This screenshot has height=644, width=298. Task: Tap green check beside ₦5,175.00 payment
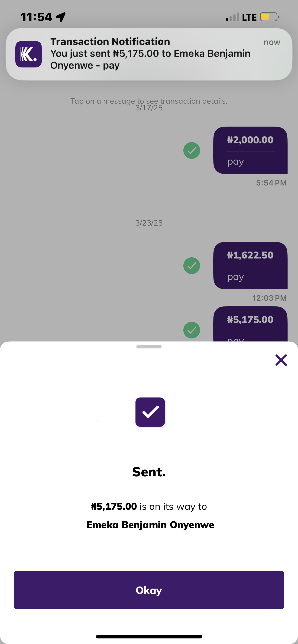pos(192,330)
